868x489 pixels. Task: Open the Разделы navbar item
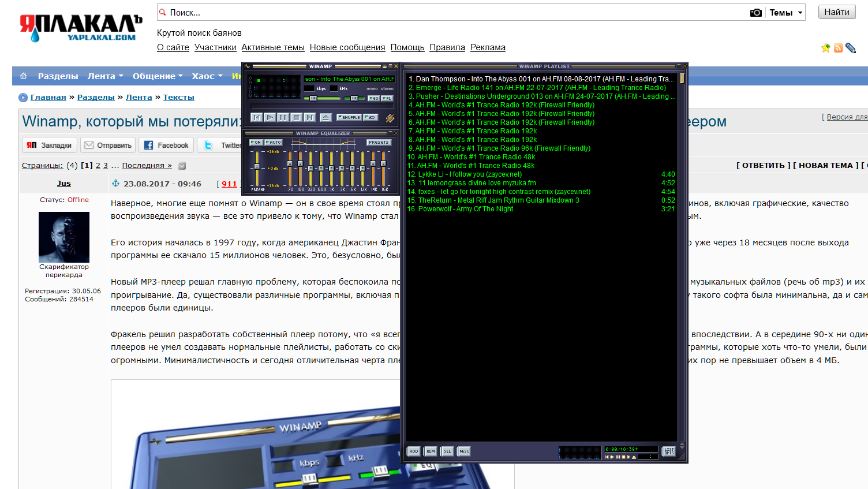[x=58, y=76]
